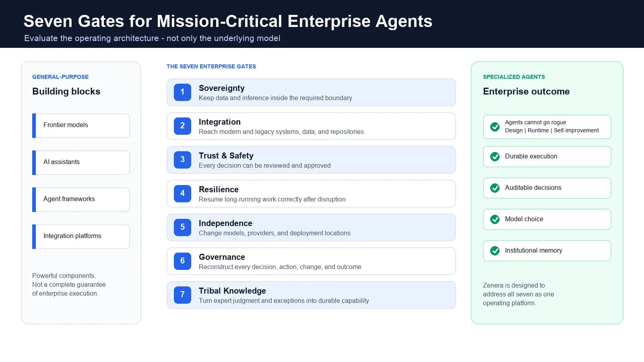
Task: Click the Tribal Knowledge gate title
Action: pos(232,291)
